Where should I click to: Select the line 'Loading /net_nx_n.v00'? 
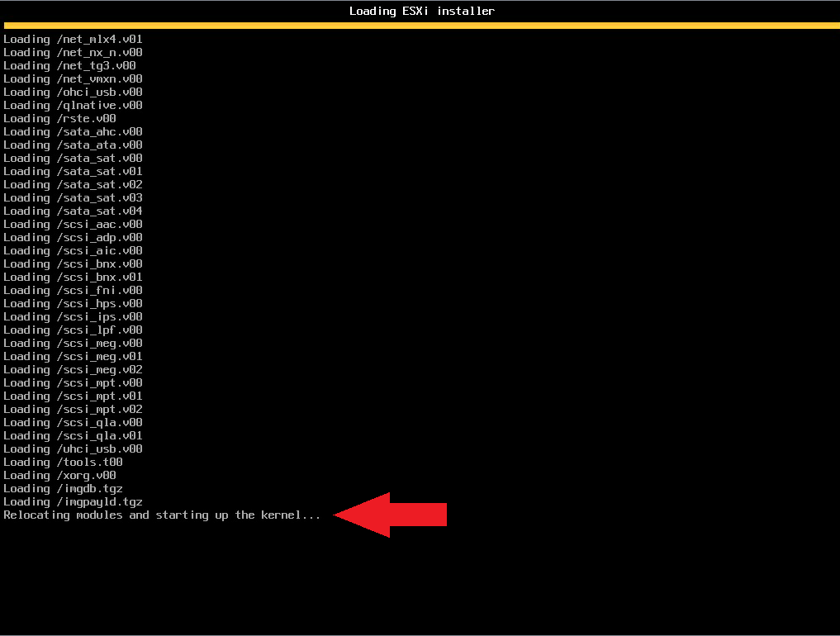pyautogui.click(x=73, y=53)
